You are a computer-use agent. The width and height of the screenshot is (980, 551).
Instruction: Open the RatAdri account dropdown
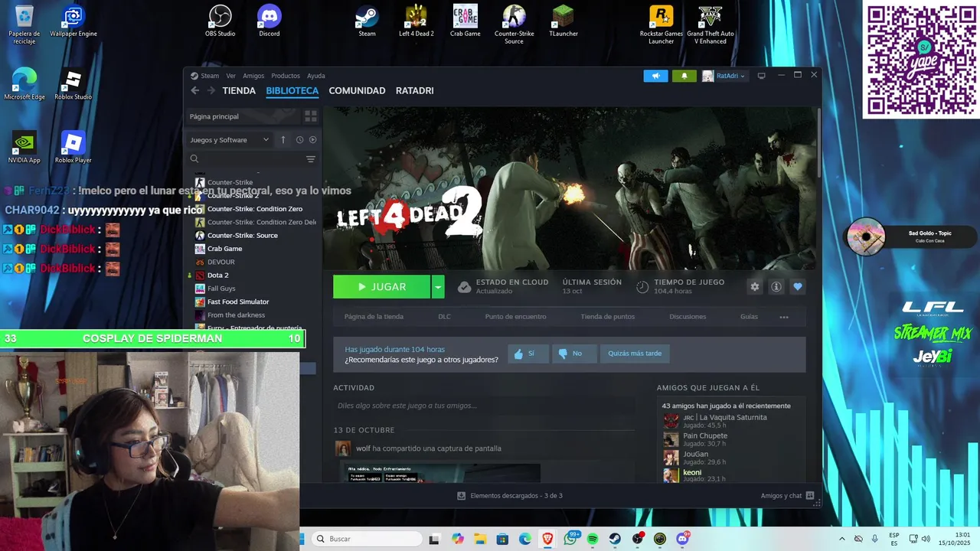[724, 76]
